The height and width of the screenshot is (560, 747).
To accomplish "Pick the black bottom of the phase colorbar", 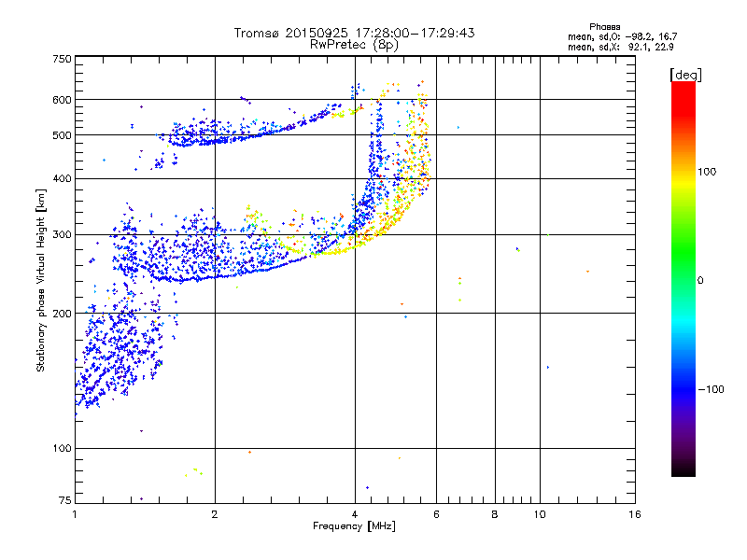I will (x=684, y=469).
